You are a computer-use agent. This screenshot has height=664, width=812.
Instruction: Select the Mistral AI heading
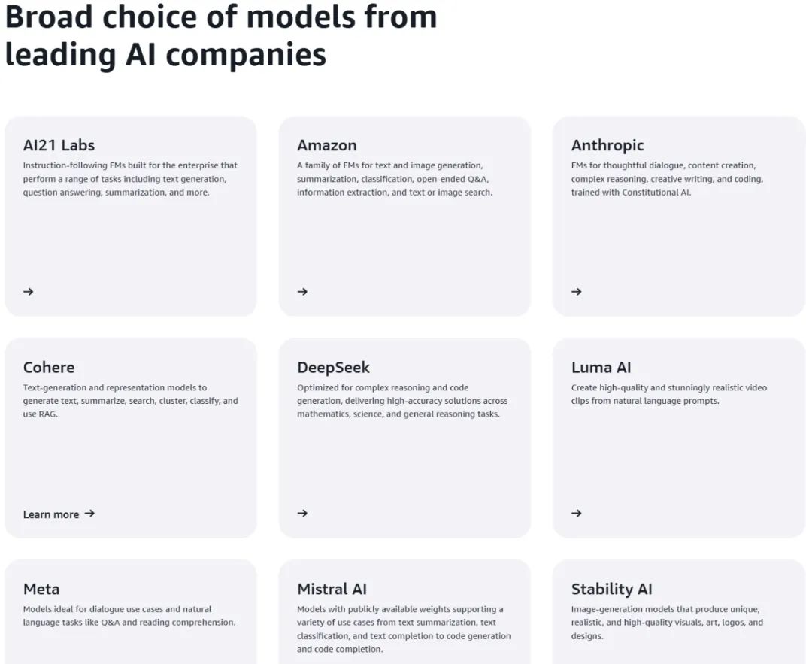tap(332, 589)
